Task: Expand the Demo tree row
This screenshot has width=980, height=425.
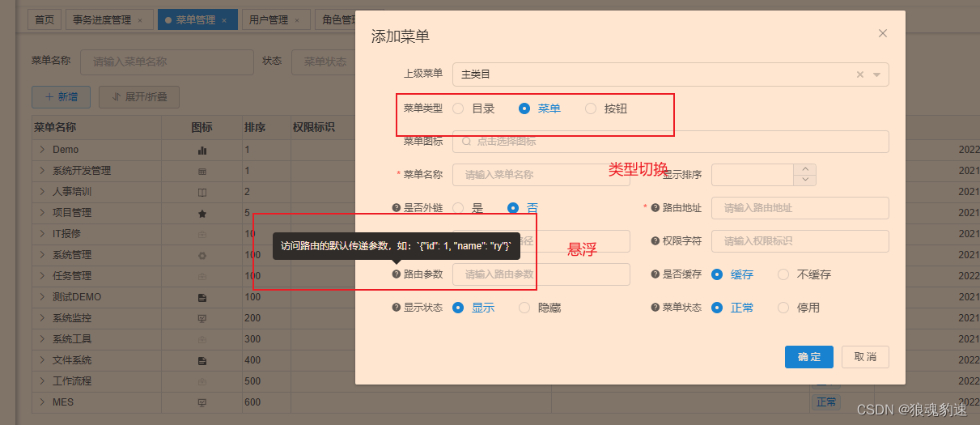Action: pos(42,150)
